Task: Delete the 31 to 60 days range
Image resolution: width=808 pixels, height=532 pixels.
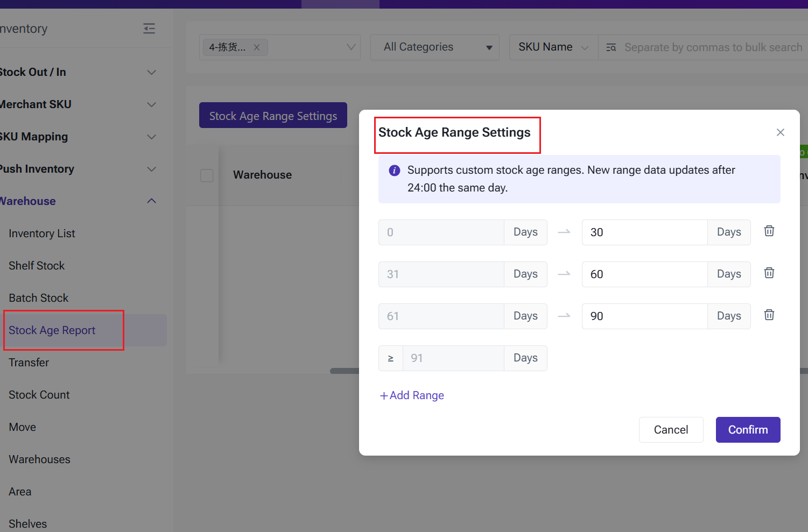Action: 769,273
